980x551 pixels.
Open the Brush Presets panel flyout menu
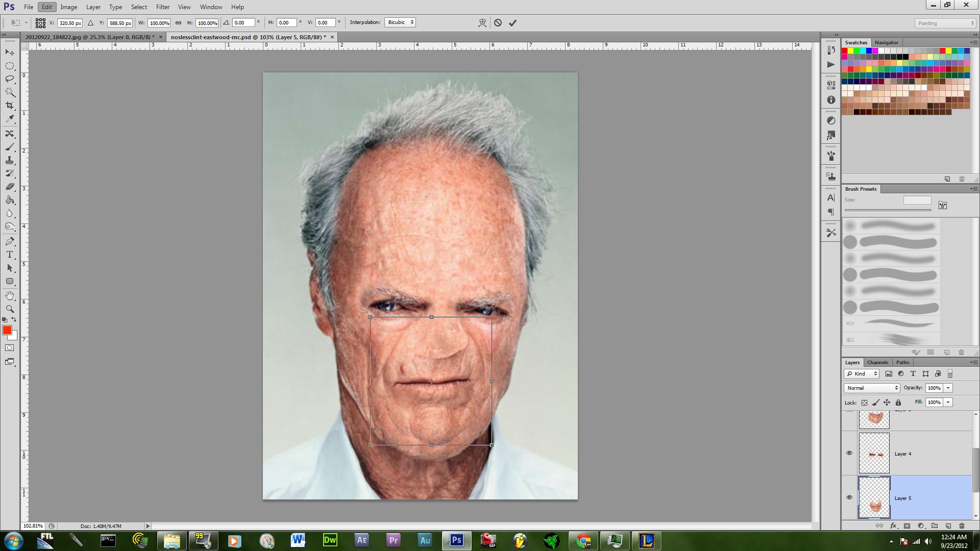[x=973, y=189]
